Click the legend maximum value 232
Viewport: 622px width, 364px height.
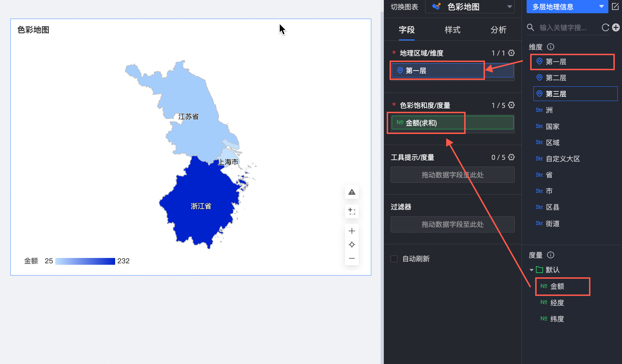[x=123, y=261]
